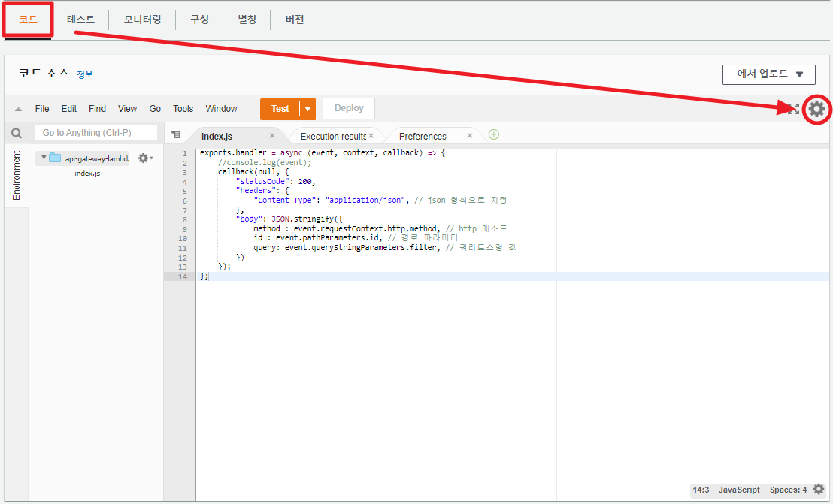Collapse the menu bar with the up arrow
This screenshot has width=833, height=504.
tap(19, 108)
